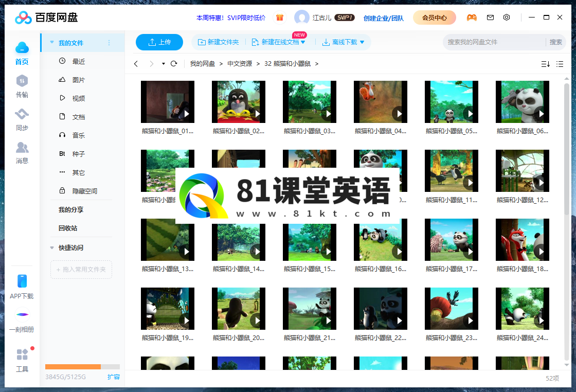This screenshot has height=392, width=576.
Task: Focus the 搜索我的网盘文件 search field
Action: [494, 42]
